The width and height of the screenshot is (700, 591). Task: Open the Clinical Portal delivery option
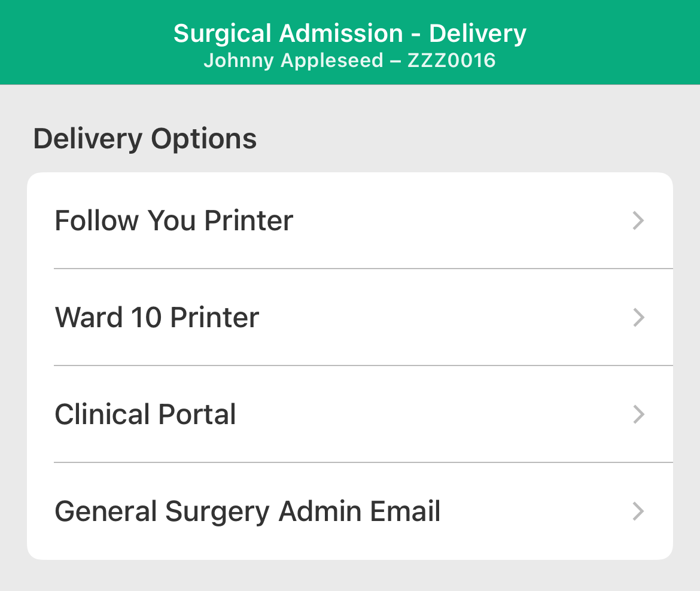point(145,415)
